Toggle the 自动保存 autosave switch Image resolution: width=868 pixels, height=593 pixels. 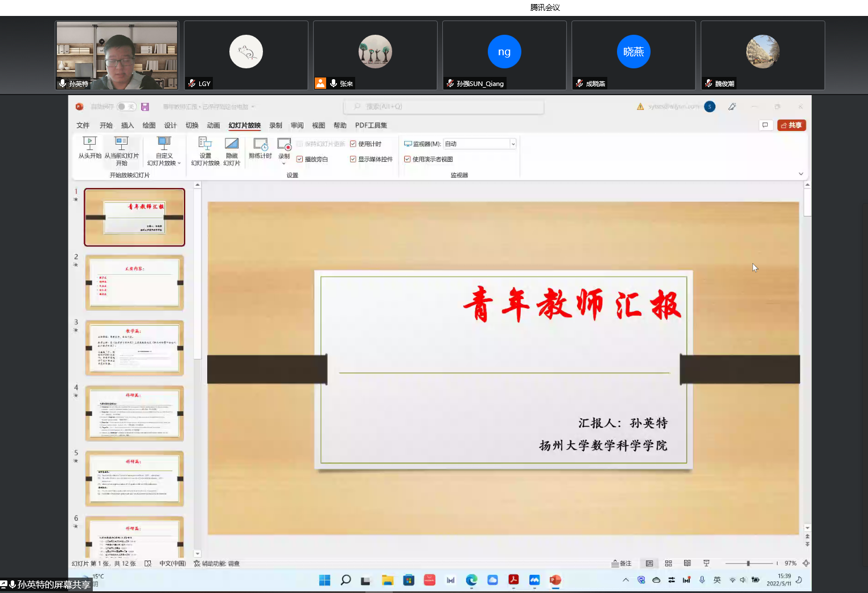click(126, 107)
